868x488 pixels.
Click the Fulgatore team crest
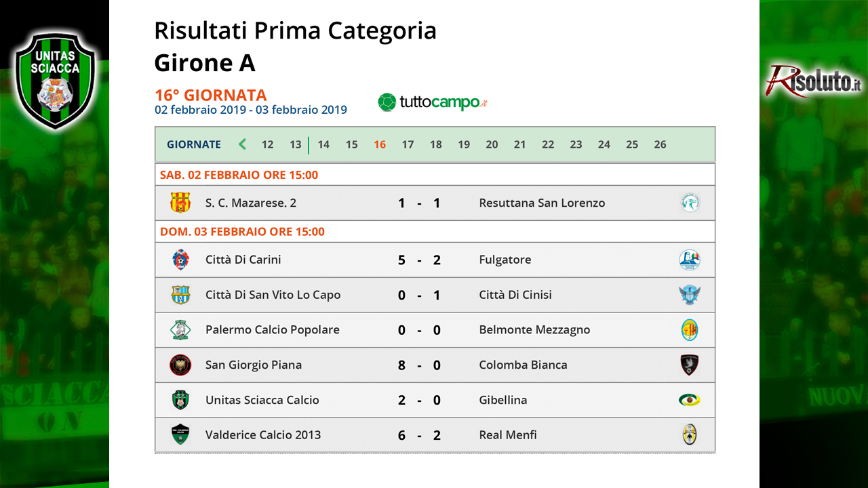(x=690, y=260)
